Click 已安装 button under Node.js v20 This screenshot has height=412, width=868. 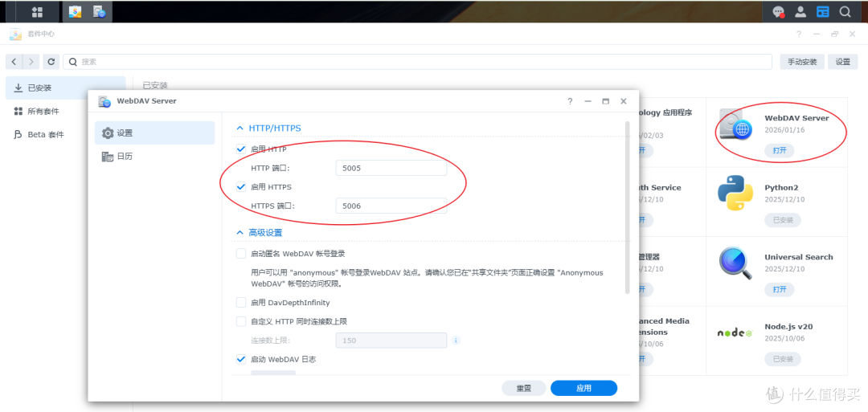pos(783,359)
